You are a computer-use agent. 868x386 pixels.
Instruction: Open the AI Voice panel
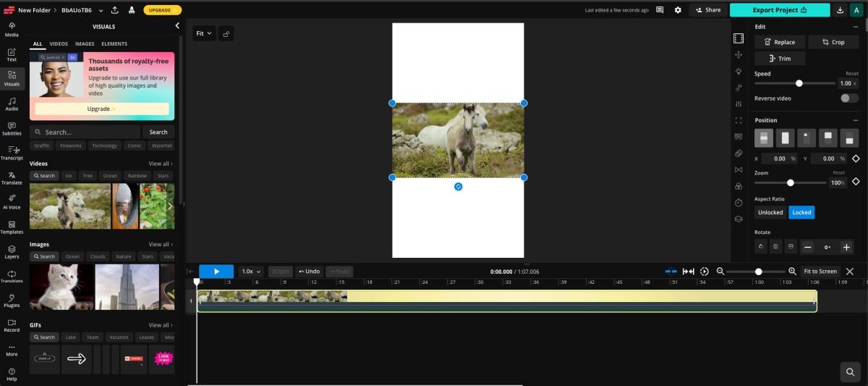(12, 202)
